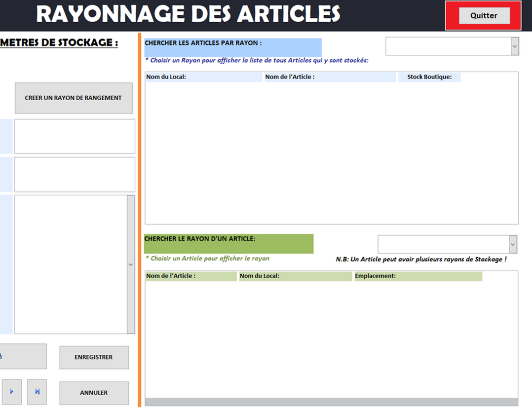Click the first empty text field under CREER UN RAYON
The image size is (532, 412).
[75, 136]
